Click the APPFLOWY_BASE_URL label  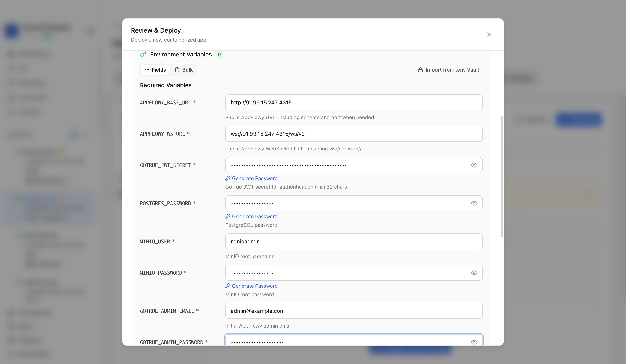(x=165, y=103)
